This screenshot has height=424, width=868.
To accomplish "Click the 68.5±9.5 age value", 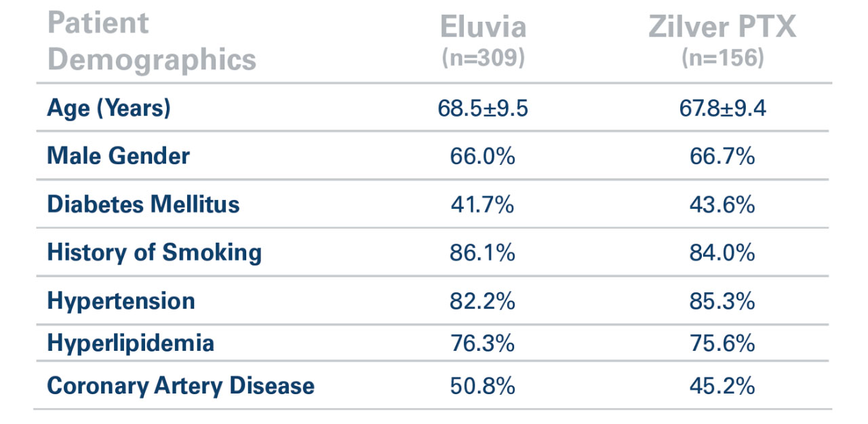I will click(483, 109).
